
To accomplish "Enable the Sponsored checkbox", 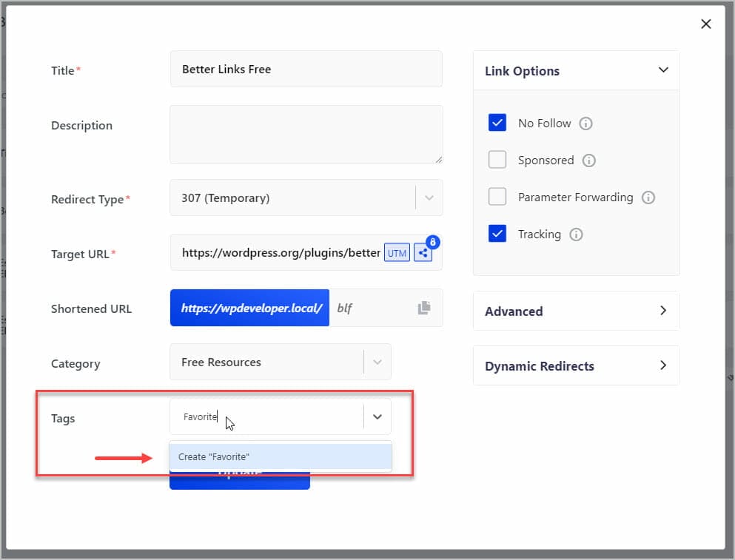I will pyautogui.click(x=497, y=159).
